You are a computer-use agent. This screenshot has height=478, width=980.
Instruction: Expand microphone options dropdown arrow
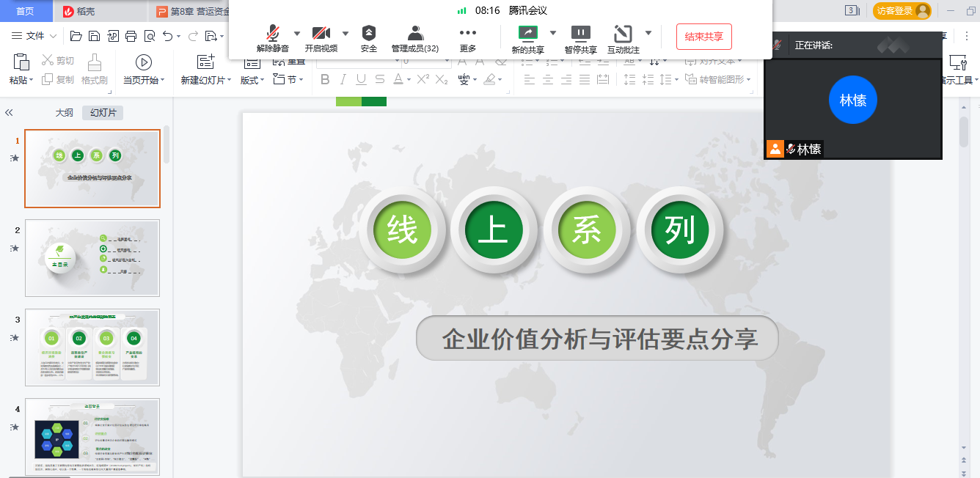tap(297, 33)
